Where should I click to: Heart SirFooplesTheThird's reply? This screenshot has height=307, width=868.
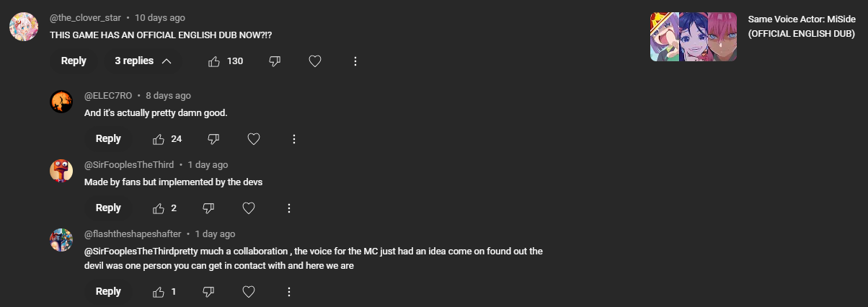[249, 208]
